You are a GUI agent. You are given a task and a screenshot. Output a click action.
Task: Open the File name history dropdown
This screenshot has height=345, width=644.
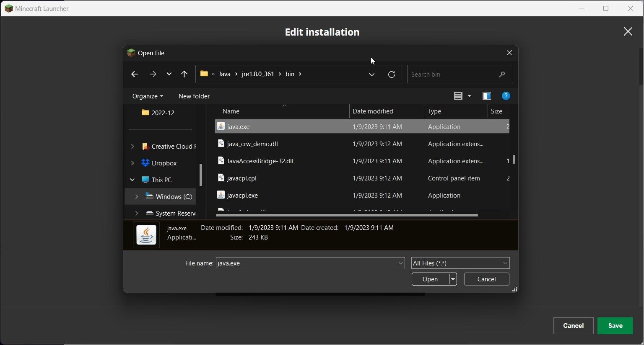(x=400, y=263)
